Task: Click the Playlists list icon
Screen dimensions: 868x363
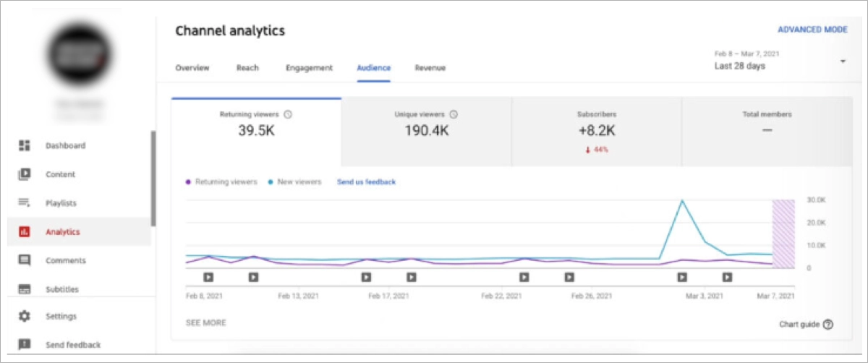Action: (25, 203)
